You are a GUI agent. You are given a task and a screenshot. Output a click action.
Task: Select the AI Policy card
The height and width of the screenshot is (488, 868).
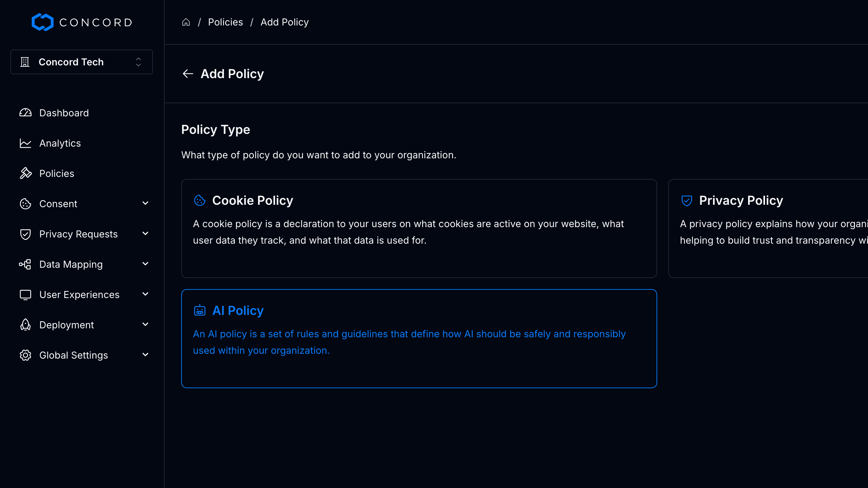pyautogui.click(x=419, y=339)
